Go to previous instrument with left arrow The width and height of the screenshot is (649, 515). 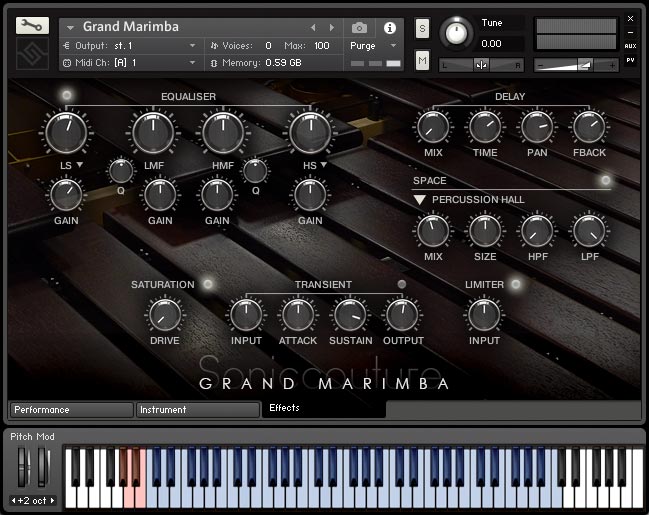(x=313, y=27)
